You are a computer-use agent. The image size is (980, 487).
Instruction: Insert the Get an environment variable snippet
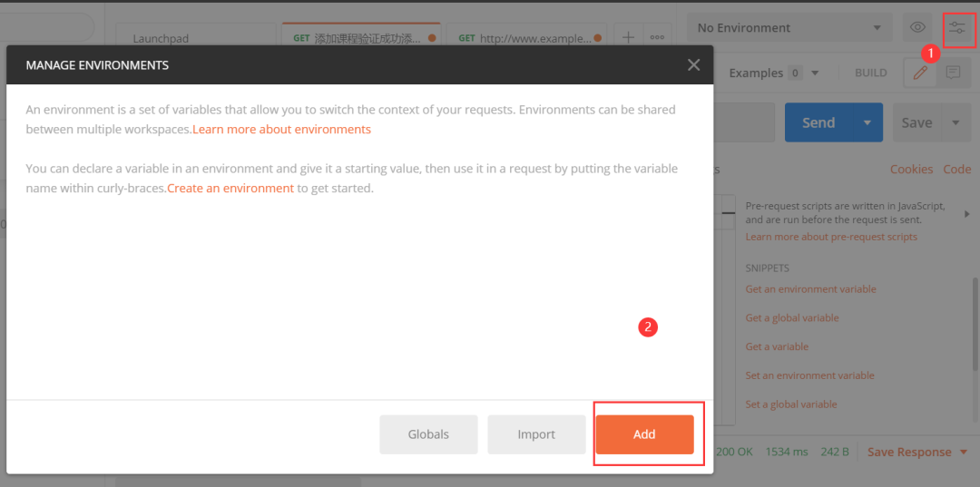pyautogui.click(x=810, y=289)
